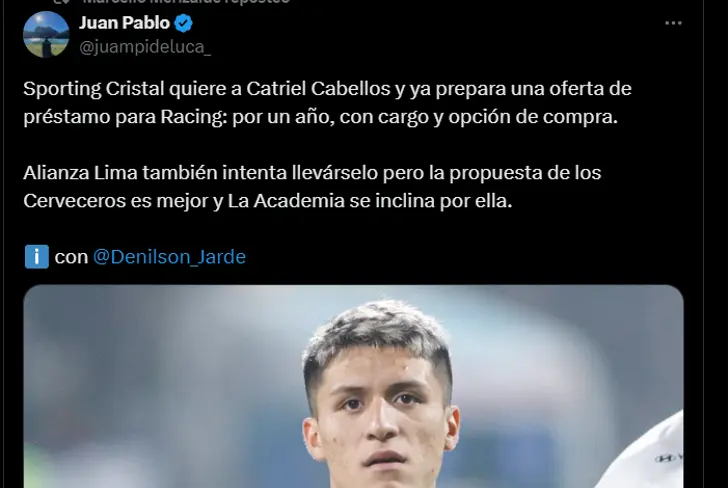
Task: Click the Alianza Lima paragraph text
Action: click(312, 187)
